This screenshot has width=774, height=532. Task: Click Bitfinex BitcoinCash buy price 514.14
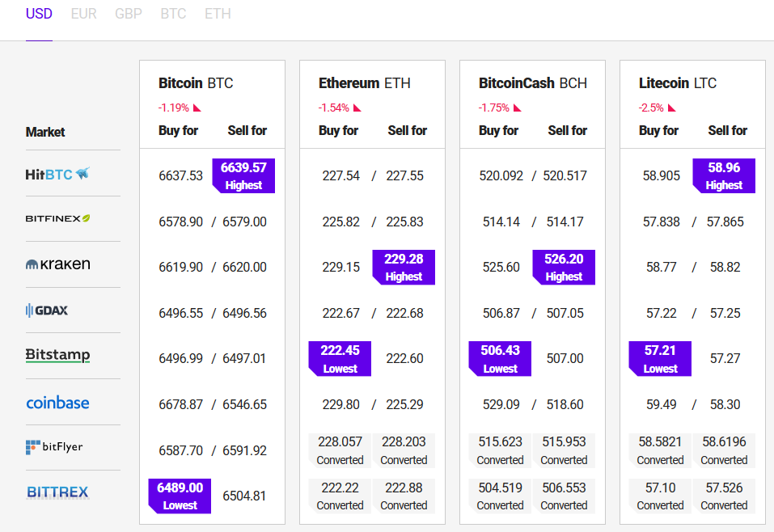[501, 222]
